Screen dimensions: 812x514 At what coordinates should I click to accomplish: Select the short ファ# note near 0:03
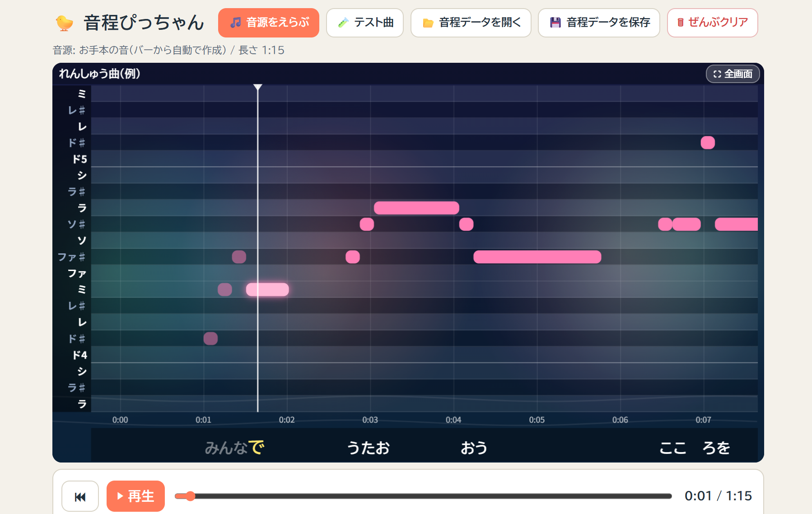click(353, 257)
